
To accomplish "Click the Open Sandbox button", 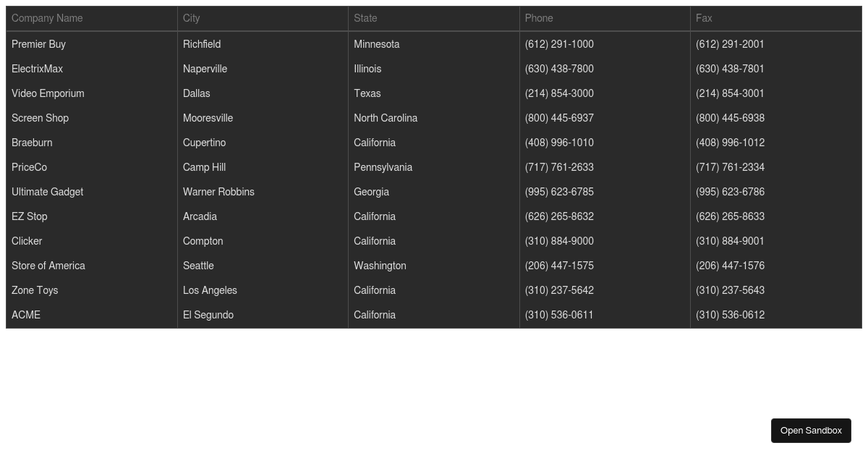I will pyautogui.click(x=811, y=430).
